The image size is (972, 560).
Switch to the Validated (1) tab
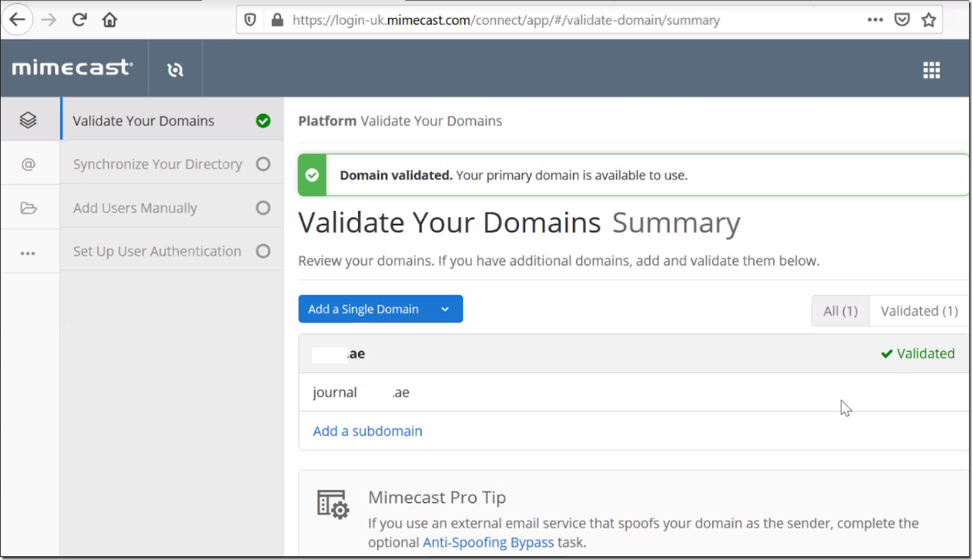point(918,311)
